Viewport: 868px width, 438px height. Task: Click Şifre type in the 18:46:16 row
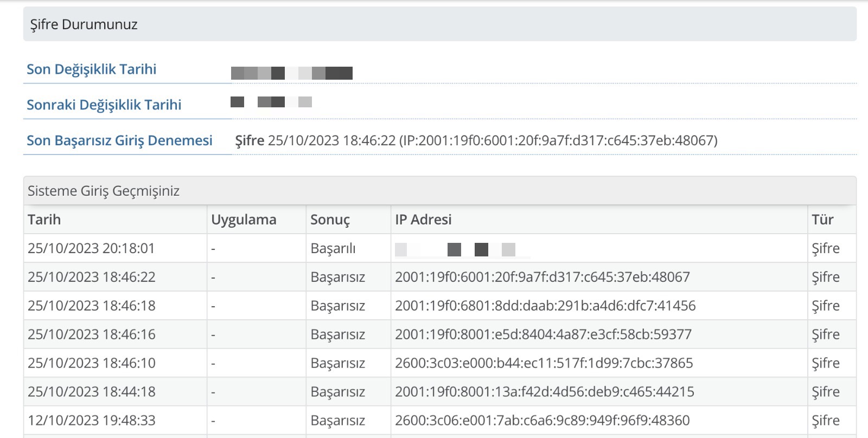pos(826,334)
